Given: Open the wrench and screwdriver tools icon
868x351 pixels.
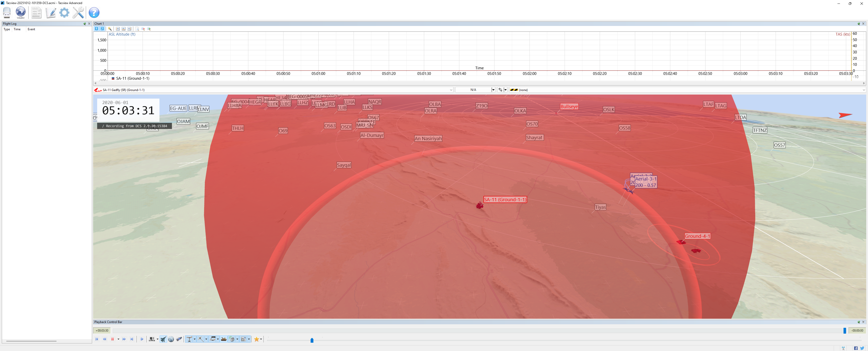Looking at the screenshot, I should [x=78, y=12].
